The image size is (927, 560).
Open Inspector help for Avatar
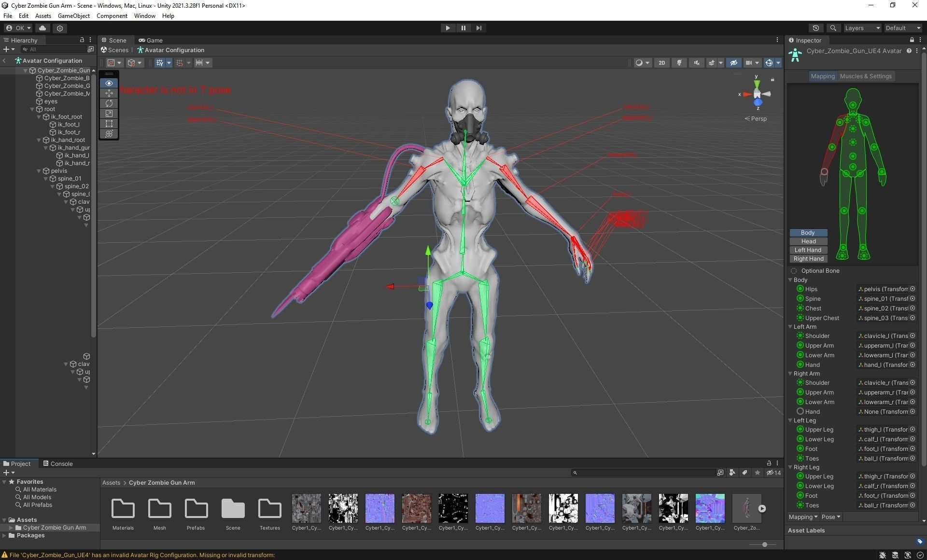pos(909,51)
